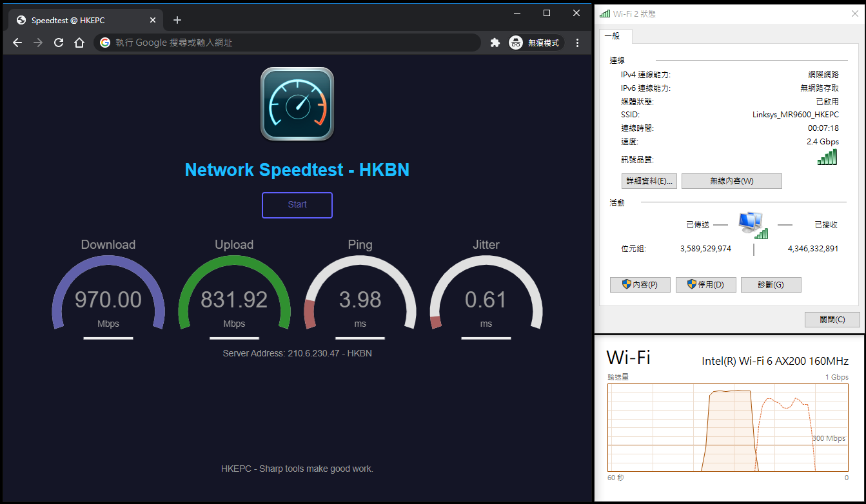Open 內容(P) properties button
The height and width of the screenshot is (504, 866).
[640, 285]
